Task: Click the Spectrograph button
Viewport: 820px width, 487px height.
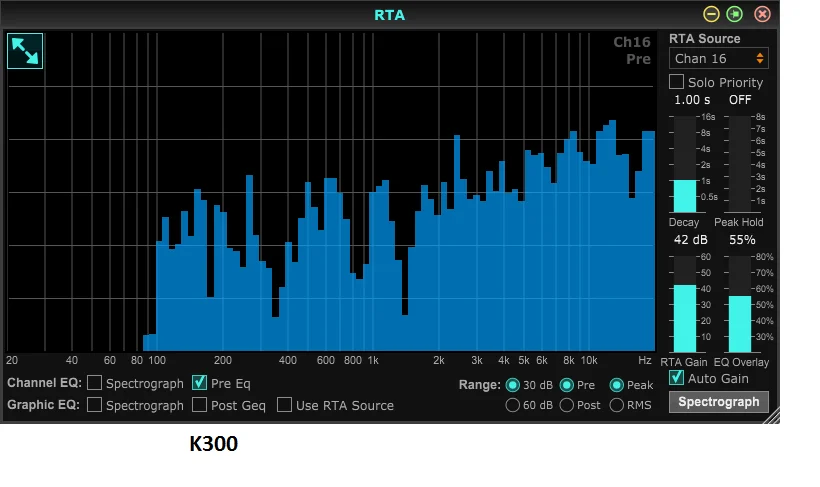Action: [x=719, y=402]
